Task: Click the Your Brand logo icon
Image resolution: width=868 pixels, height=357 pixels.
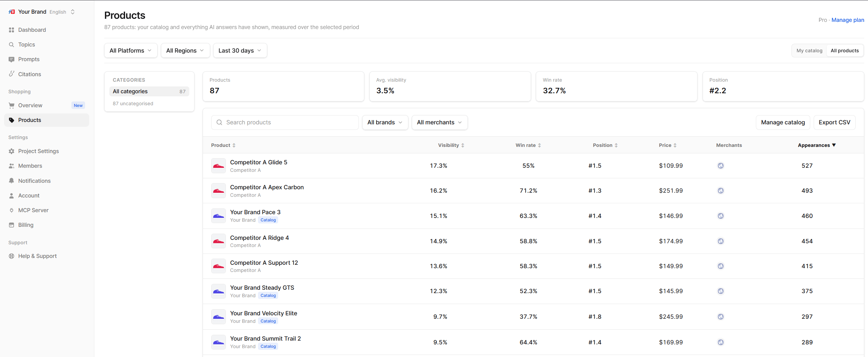Action: [x=12, y=12]
